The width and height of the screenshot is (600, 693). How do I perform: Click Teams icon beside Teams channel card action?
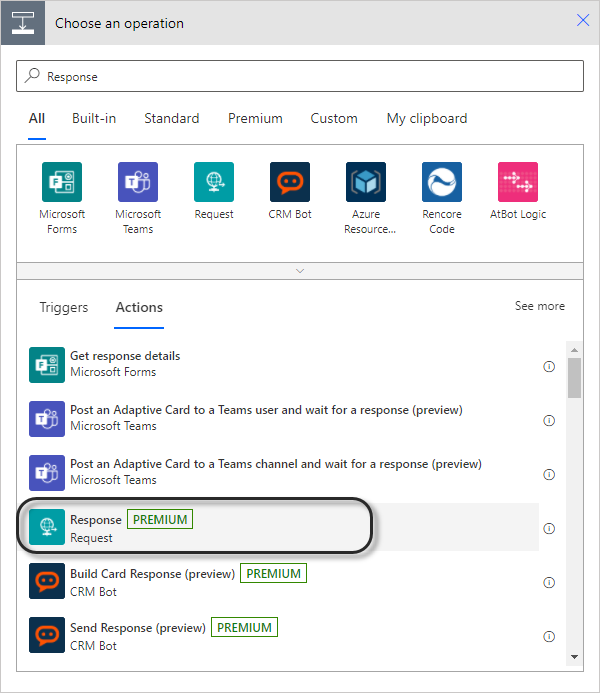(47, 473)
